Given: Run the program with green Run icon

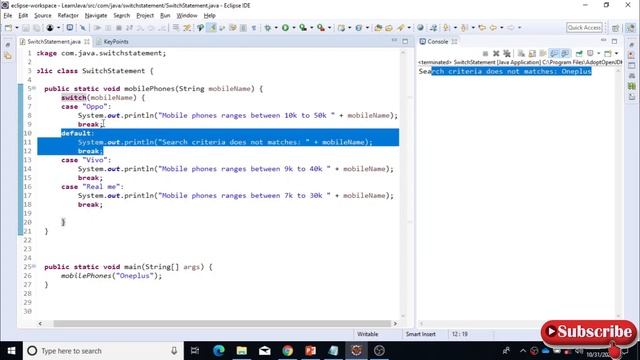Looking at the screenshot, I should click(x=285, y=28).
